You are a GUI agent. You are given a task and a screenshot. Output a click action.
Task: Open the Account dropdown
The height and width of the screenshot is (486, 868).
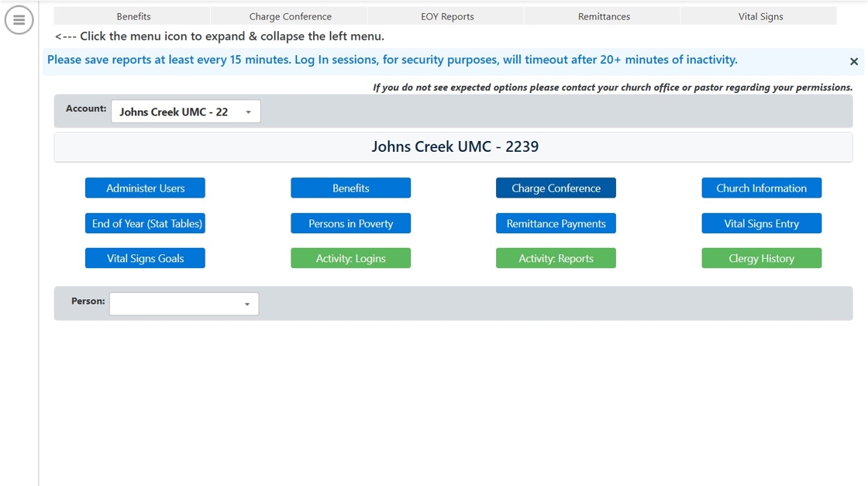point(185,112)
